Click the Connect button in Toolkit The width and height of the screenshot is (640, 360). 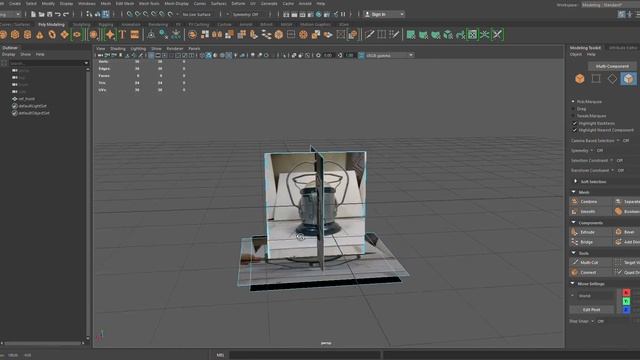click(591, 273)
